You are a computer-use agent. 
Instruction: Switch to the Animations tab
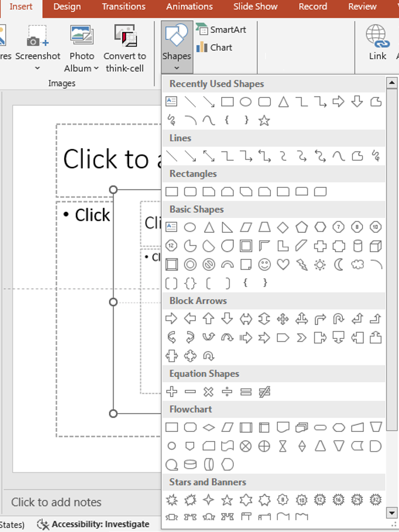point(189,6)
